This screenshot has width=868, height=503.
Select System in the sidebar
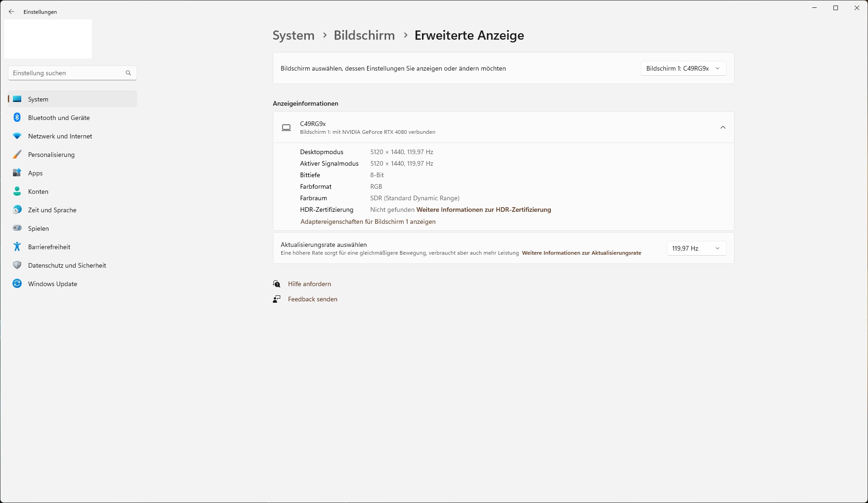(72, 99)
